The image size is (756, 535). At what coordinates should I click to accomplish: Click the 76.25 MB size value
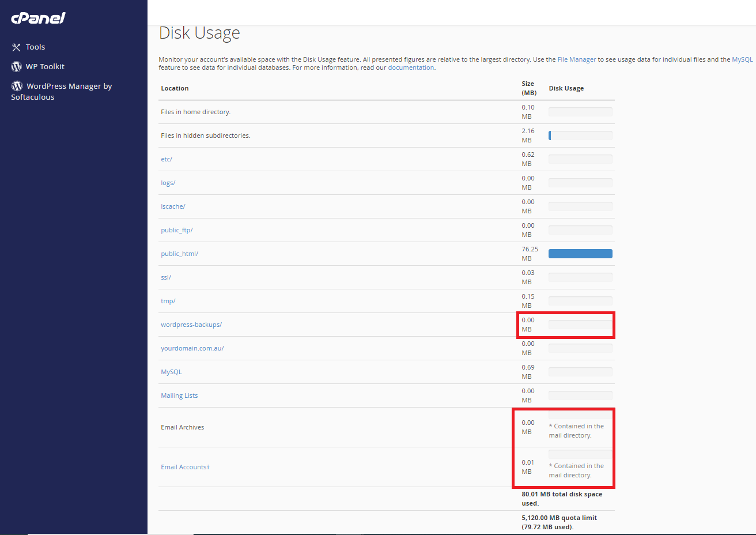(x=530, y=254)
